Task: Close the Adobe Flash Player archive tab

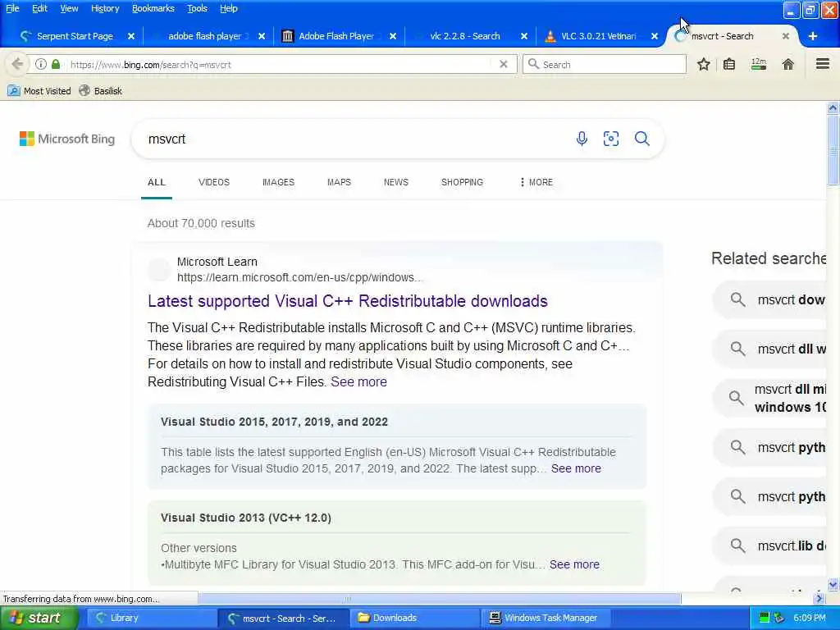Action: pos(393,36)
